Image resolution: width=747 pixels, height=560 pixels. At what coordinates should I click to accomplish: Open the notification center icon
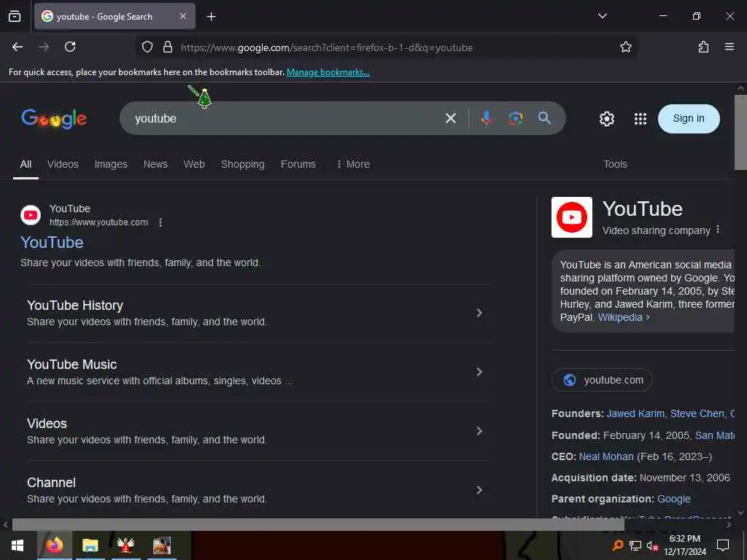coord(723,545)
